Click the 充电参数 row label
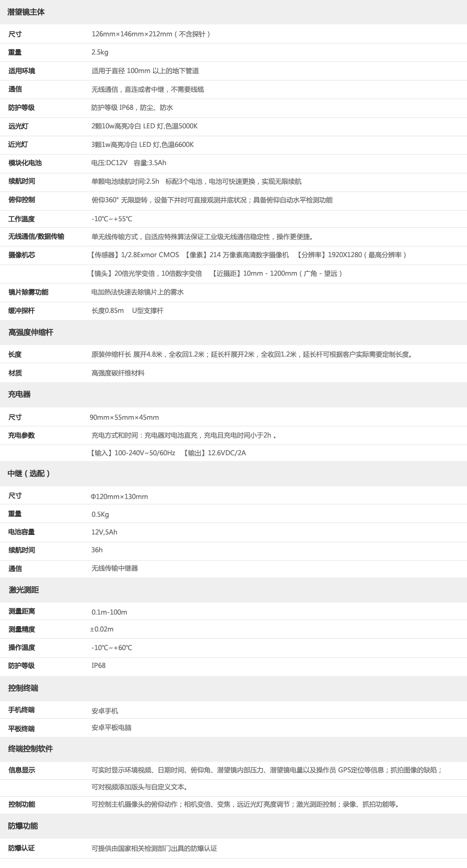The width and height of the screenshot is (467, 868). 22,435
